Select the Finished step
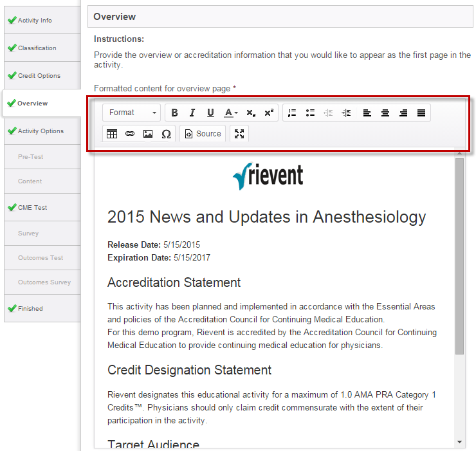Screen dimensions: 476x451 pyautogui.click(x=42, y=309)
